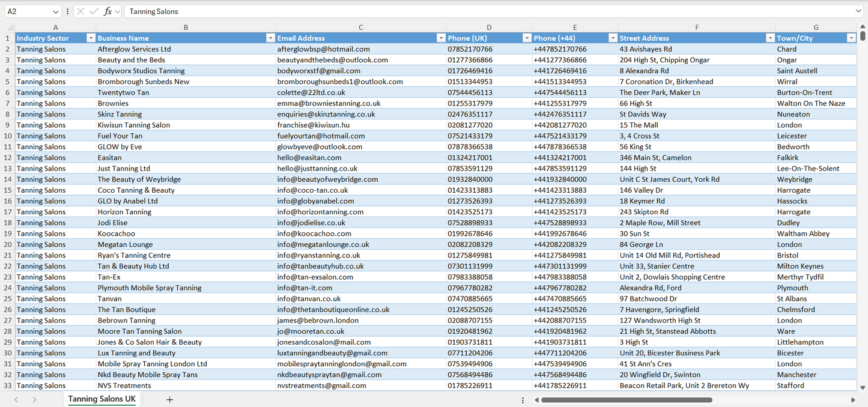
Task: Select column A header
Action: (x=55, y=28)
